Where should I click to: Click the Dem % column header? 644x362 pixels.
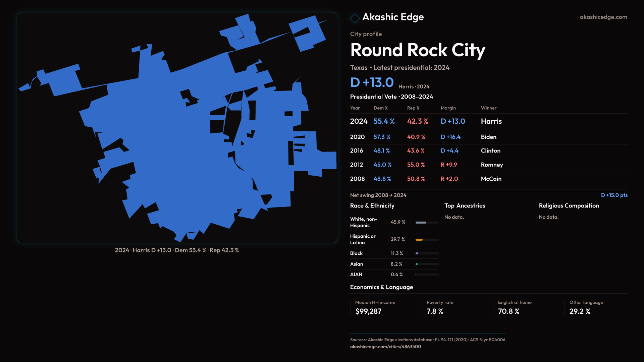(380, 108)
